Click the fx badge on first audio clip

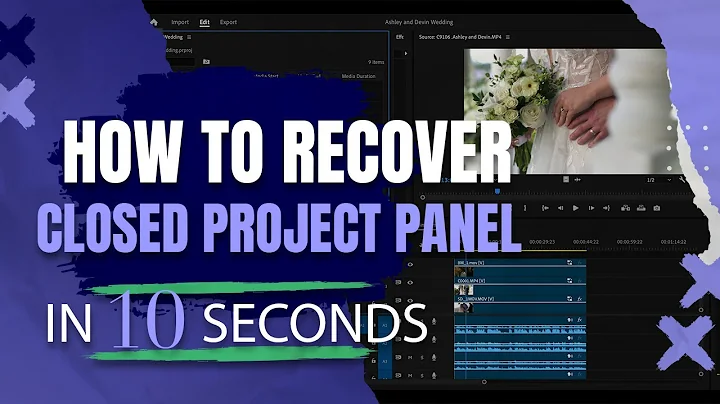coord(579,320)
